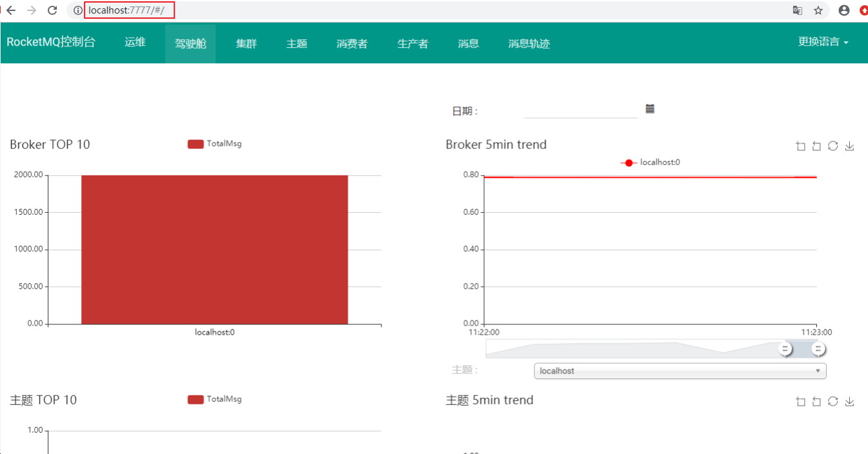Click zoom icon in Broker 5min trend toolbox
This screenshot has width=868, height=454.
coord(801,146)
